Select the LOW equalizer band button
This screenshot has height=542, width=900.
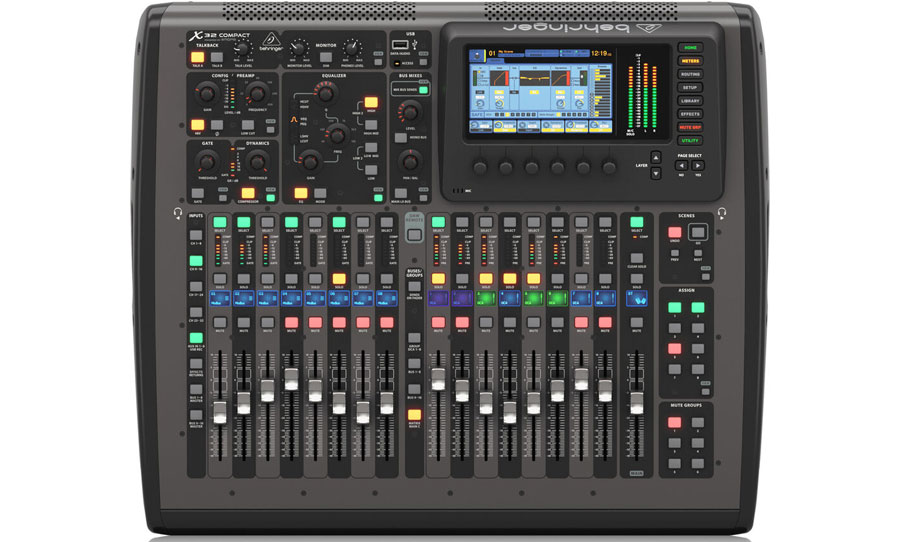click(371, 170)
